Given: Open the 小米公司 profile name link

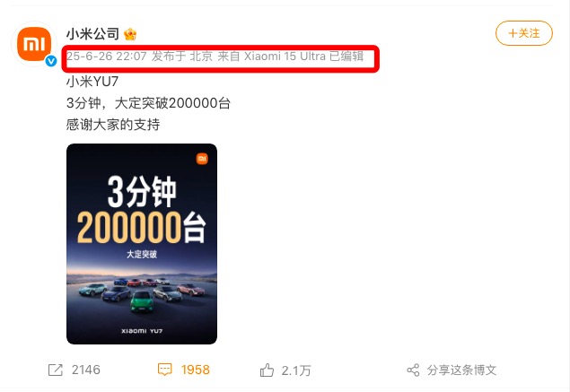Looking at the screenshot, I should pos(92,34).
